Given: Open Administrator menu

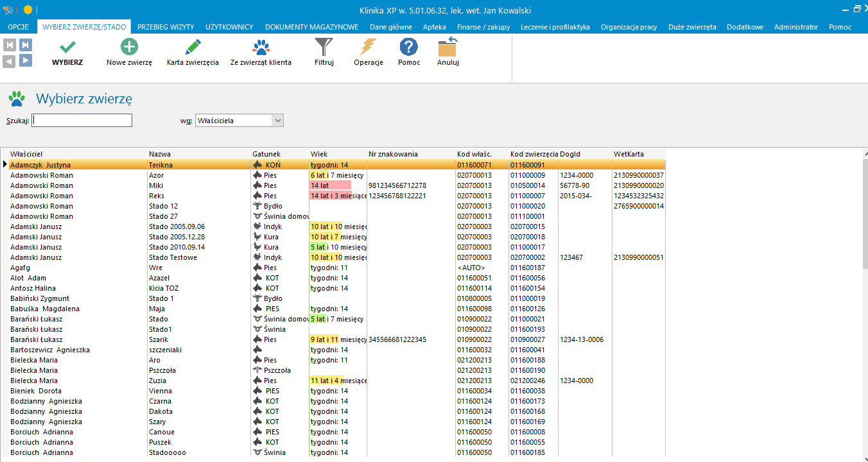Looking at the screenshot, I should [796, 27].
